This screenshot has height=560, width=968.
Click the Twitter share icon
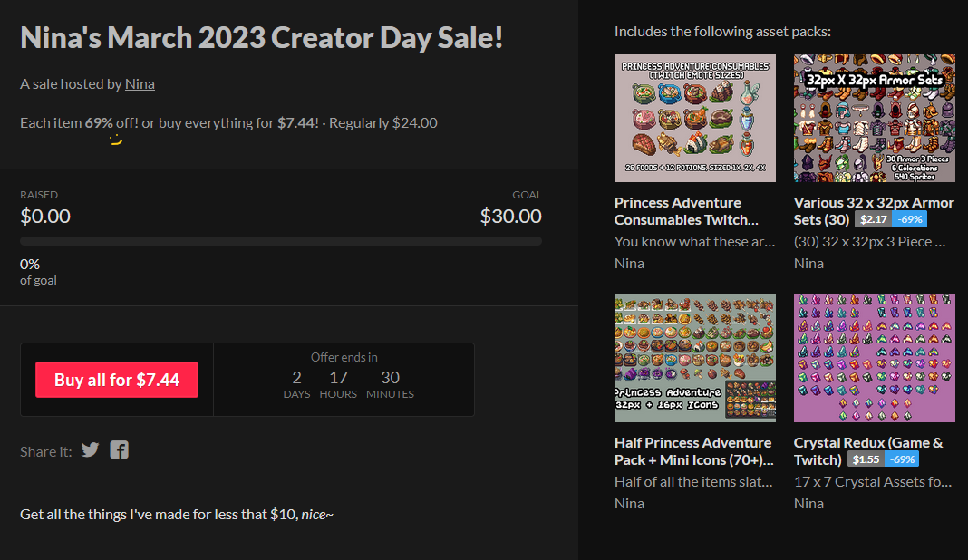[90, 449]
